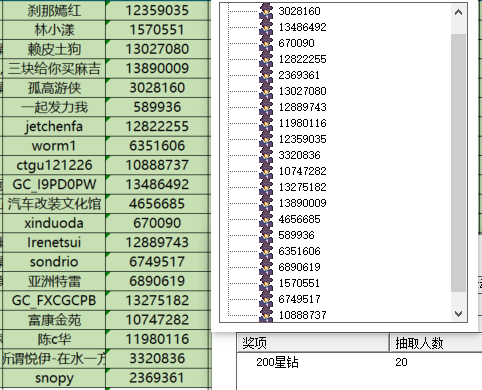The image size is (482, 390).
Task: Select tree entry text 11980116
Action: pos(302,123)
